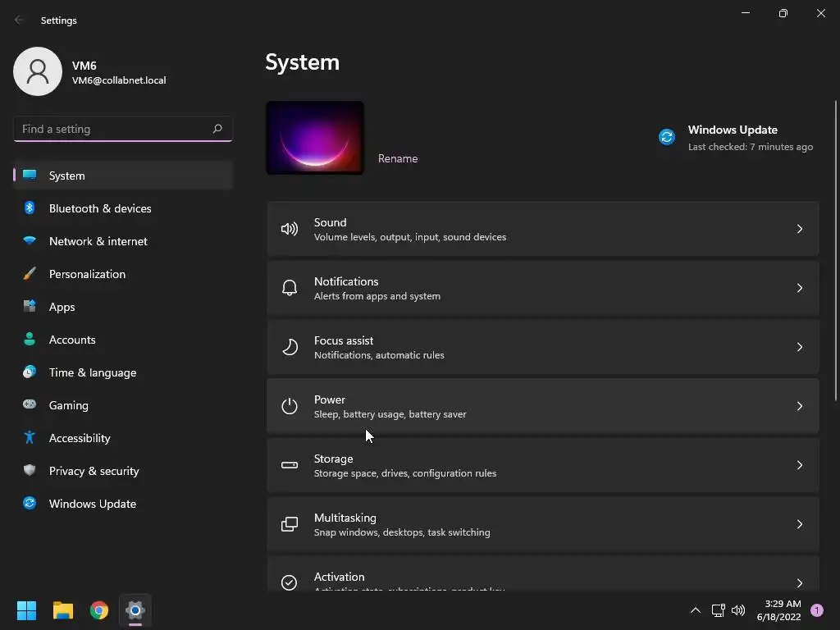Open Power settings row

point(543,406)
